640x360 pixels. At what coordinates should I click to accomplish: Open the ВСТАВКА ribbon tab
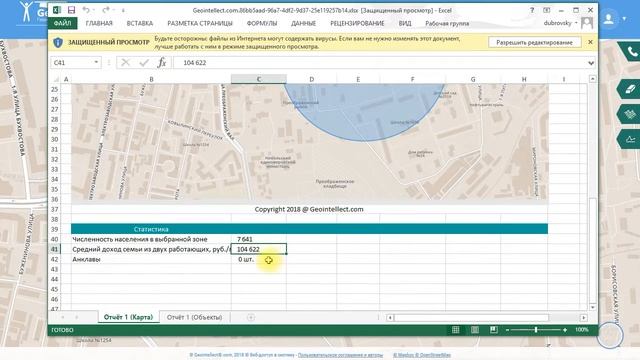[140, 23]
